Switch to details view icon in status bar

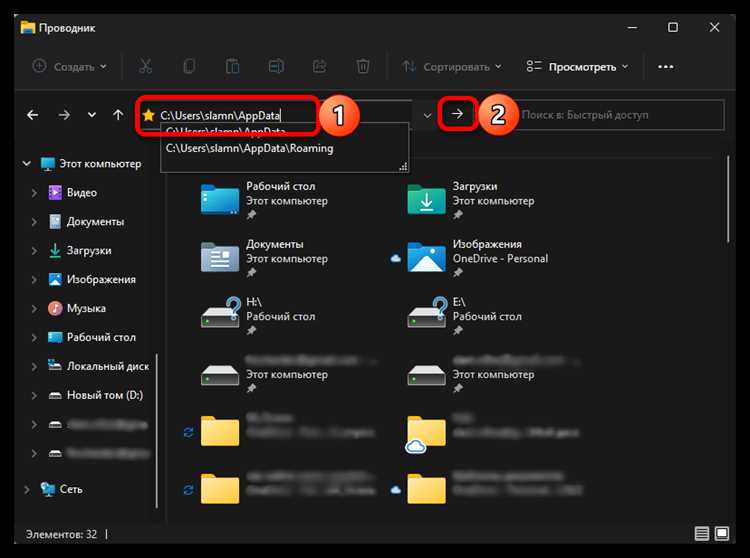(702, 533)
